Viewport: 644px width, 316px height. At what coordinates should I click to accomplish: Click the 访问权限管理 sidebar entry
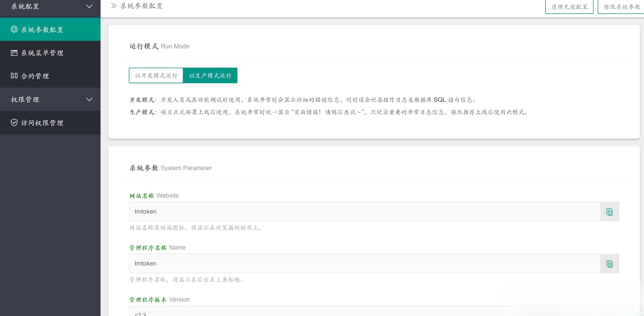point(42,123)
